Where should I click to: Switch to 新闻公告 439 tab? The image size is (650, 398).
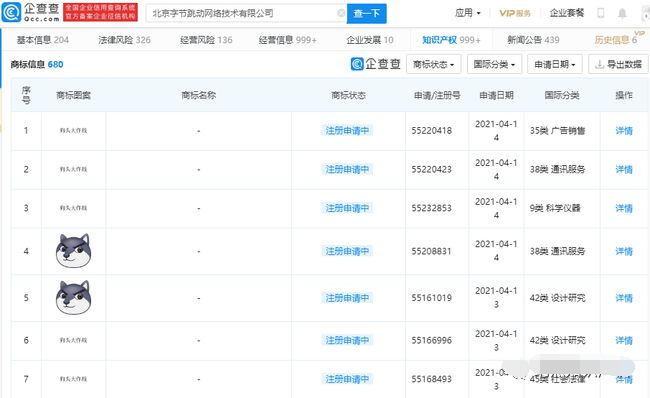coord(533,40)
